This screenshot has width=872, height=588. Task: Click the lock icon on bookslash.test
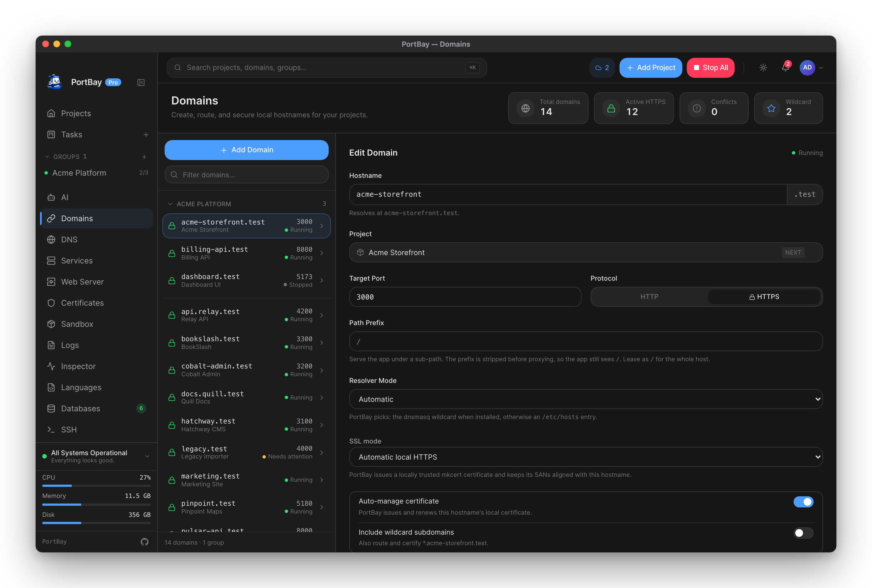tap(172, 343)
